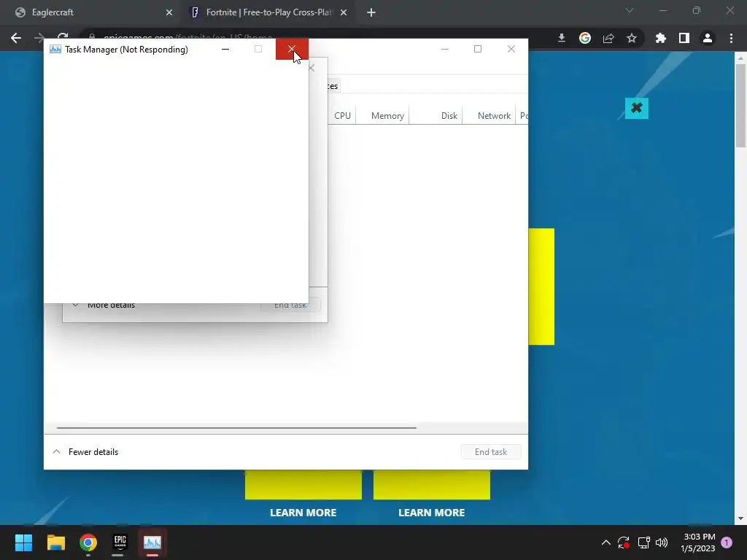Open Epic Games Launcher from taskbar
Viewport: 747px width, 560px height.
(x=120, y=542)
